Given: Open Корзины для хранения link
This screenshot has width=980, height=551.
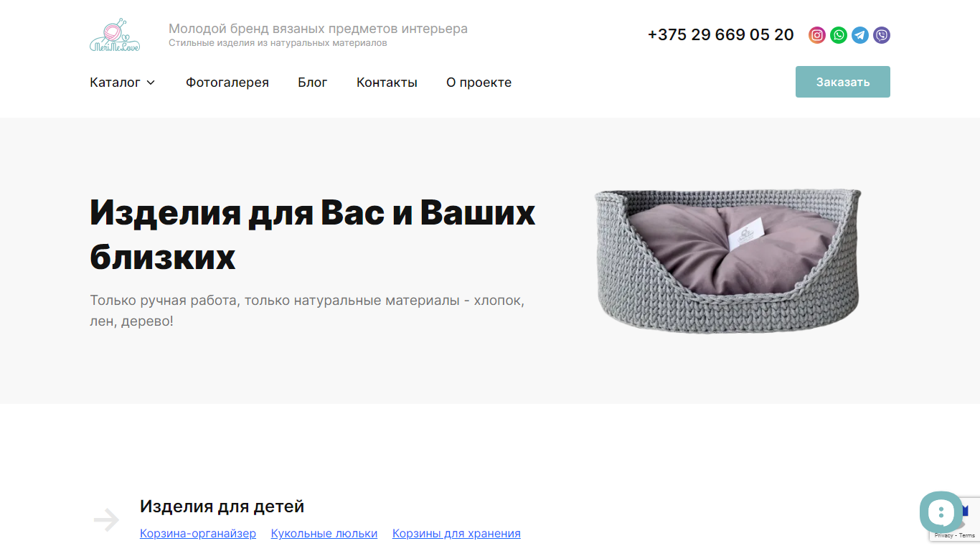Looking at the screenshot, I should click(x=456, y=533).
